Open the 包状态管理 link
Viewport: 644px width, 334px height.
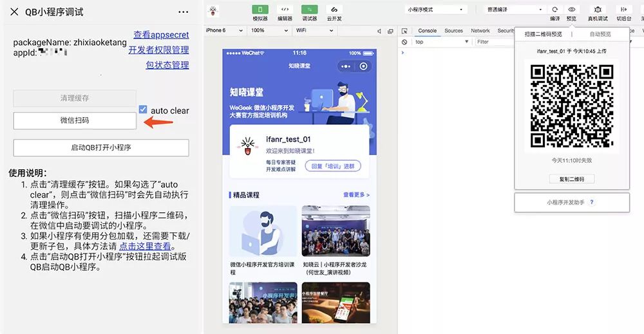click(x=167, y=65)
